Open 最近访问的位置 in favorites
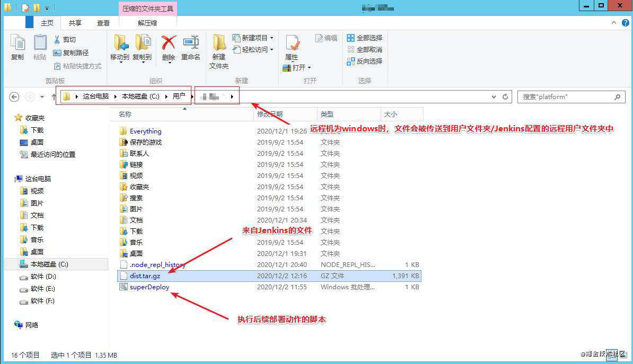The width and height of the screenshot is (633, 364). pos(48,154)
